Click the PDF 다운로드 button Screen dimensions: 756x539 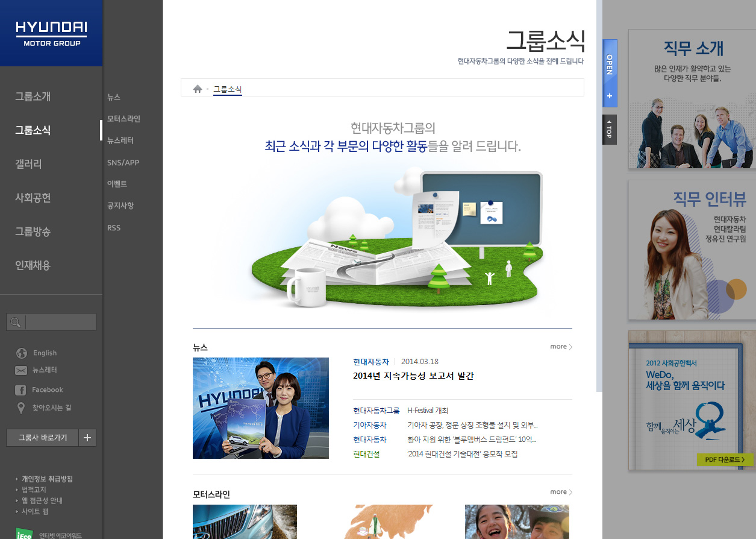pyautogui.click(x=725, y=459)
